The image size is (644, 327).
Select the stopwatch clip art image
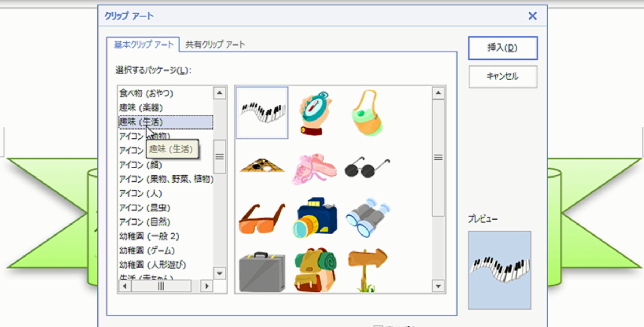click(x=315, y=113)
